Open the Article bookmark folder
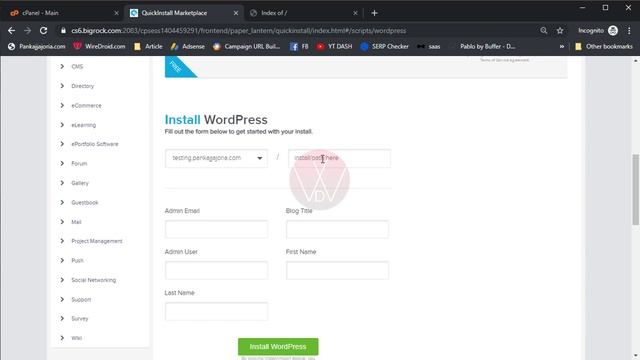The image size is (640, 360). click(148, 47)
